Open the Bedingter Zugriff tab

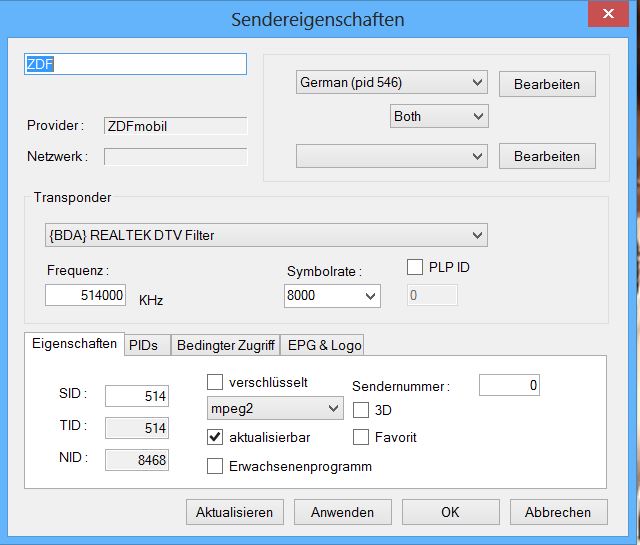[x=225, y=345]
